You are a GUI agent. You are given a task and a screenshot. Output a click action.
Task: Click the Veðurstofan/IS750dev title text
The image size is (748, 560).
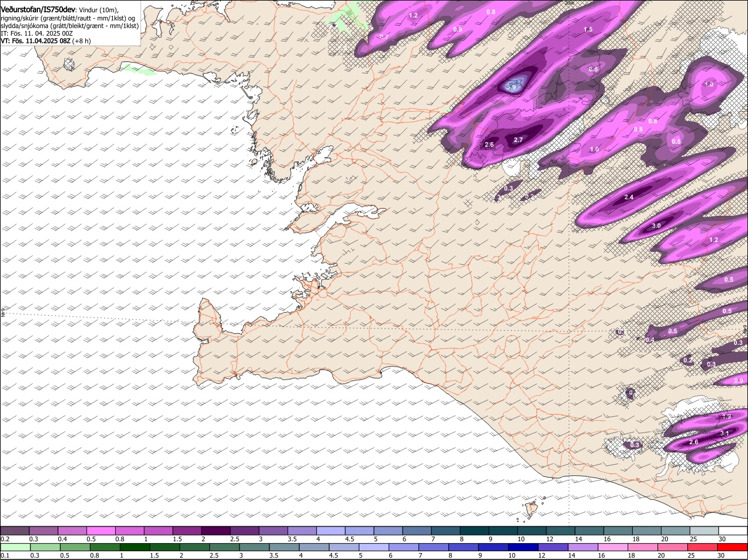coord(38,10)
